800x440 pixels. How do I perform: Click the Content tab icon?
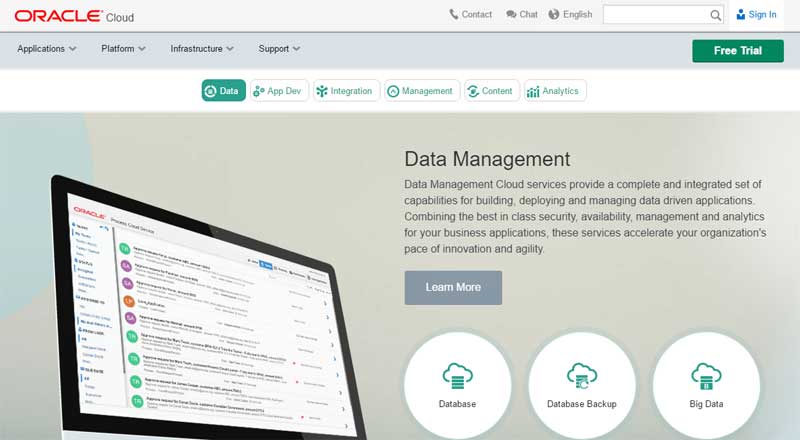(473, 91)
